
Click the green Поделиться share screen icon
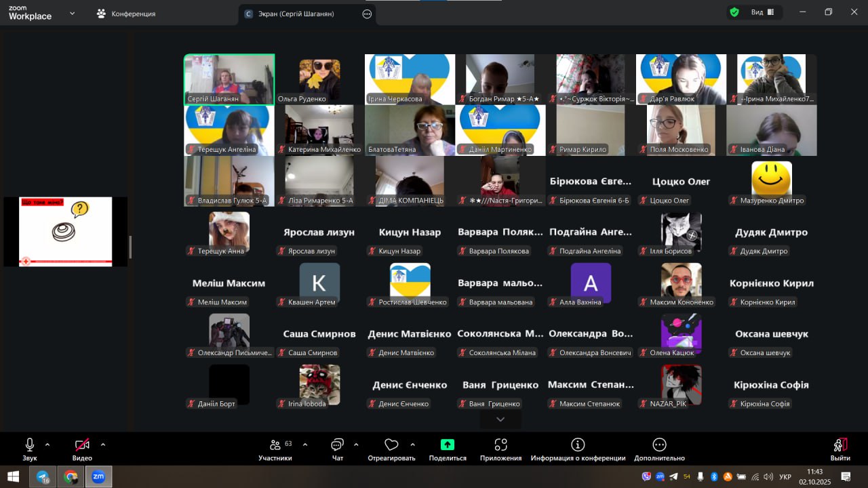(448, 445)
